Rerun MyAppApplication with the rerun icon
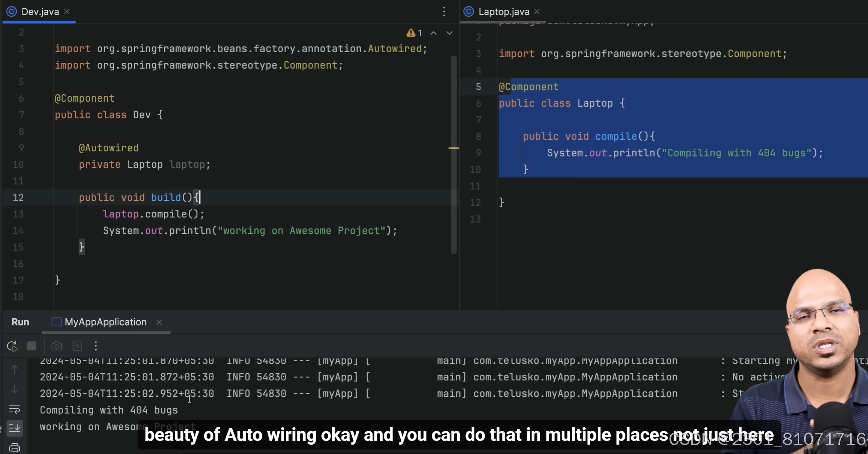 [x=12, y=346]
